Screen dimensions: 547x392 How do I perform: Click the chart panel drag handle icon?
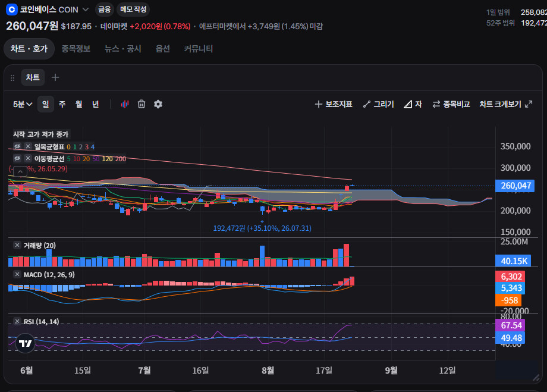(12, 77)
